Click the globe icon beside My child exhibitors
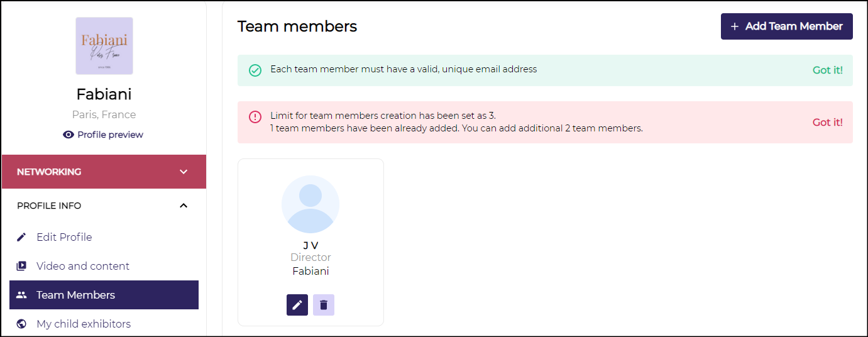This screenshot has height=337, width=868. (21, 324)
